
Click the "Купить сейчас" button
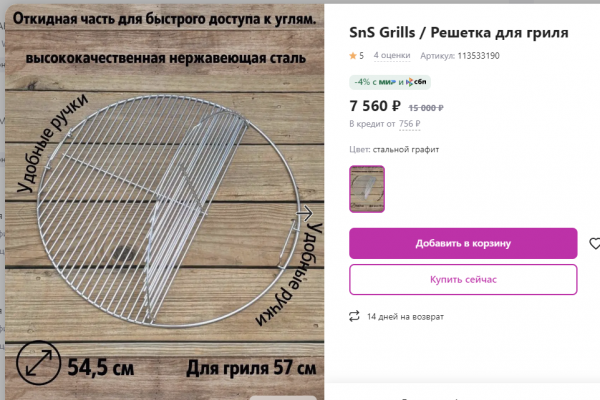463,279
